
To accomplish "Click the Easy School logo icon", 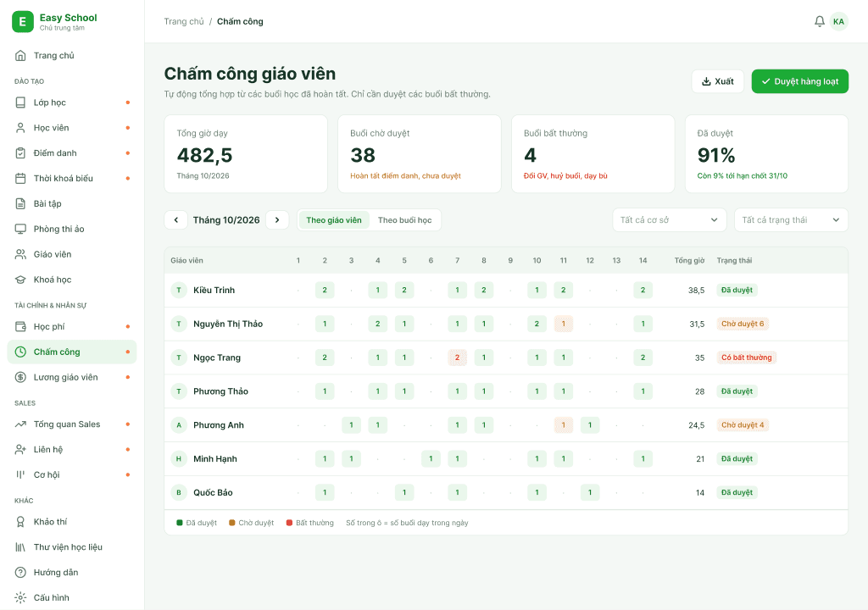I will tap(23, 21).
